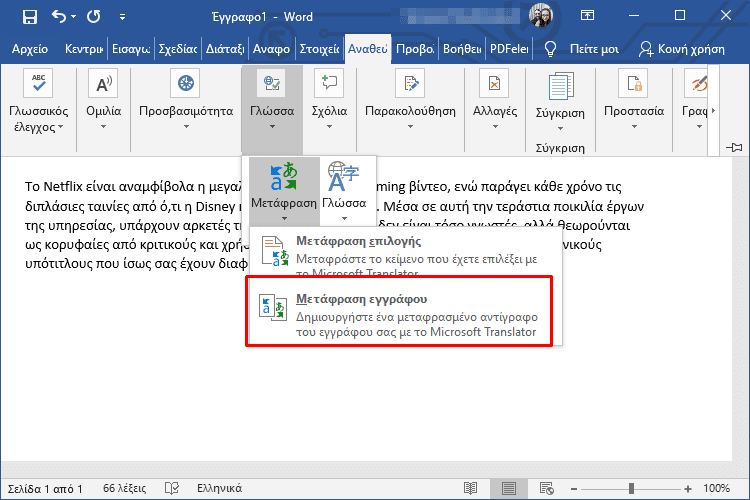Screen dimensions: 750x500
Task: Switch to Read Mode view
Action: click(471, 489)
